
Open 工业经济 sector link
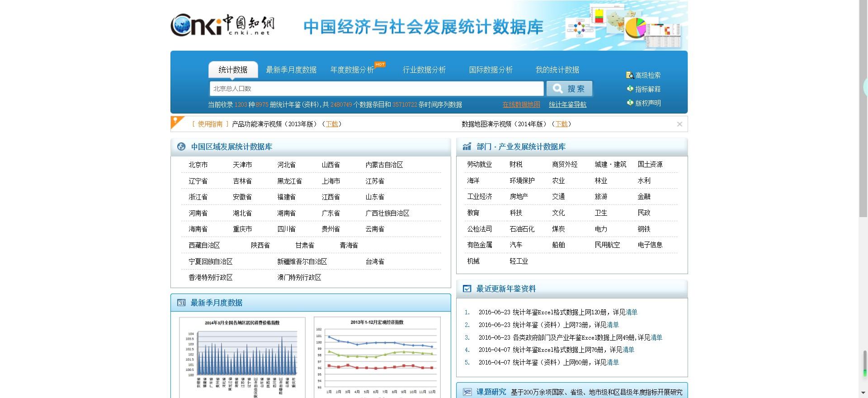(x=480, y=196)
